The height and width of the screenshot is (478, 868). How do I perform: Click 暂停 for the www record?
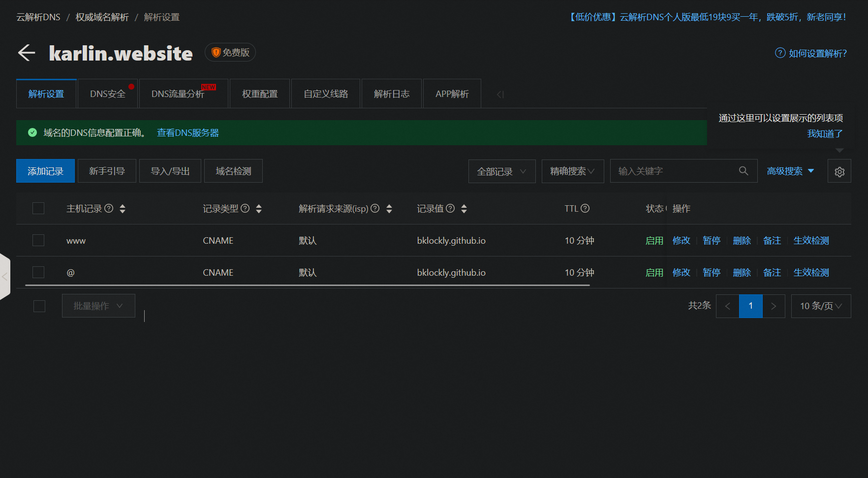point(712,240)
